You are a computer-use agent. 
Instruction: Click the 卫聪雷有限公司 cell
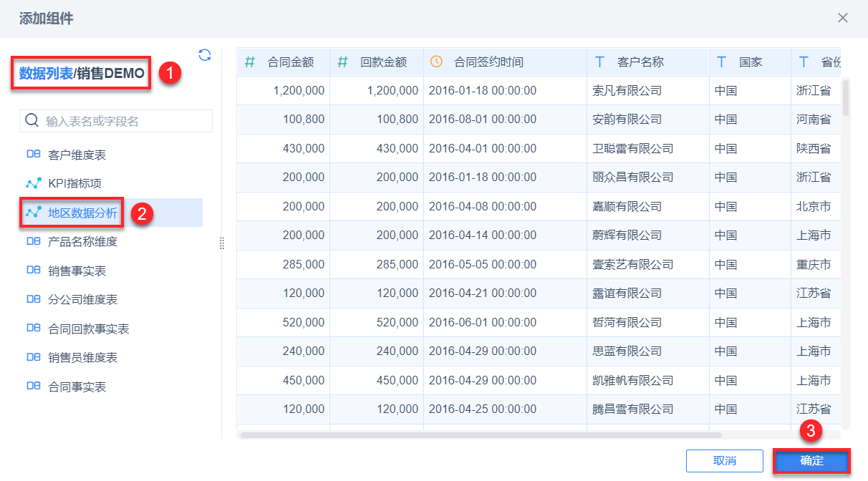pos(648,149)
